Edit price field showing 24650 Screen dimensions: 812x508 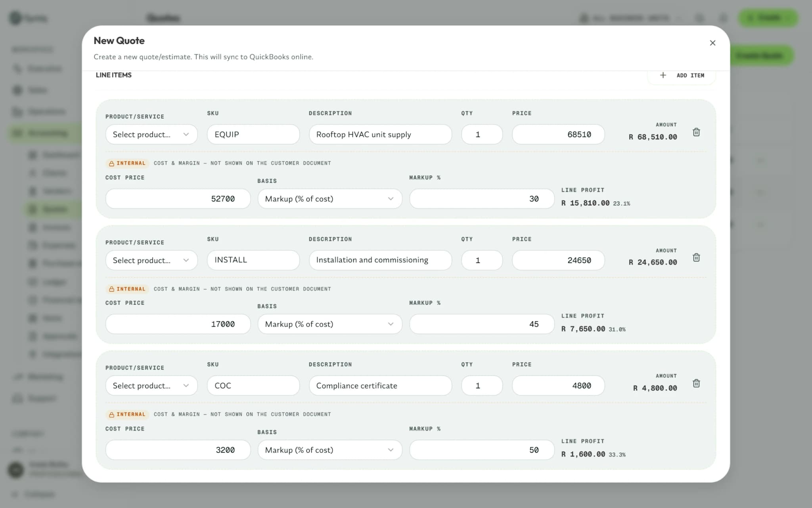[x=558, y=260]
